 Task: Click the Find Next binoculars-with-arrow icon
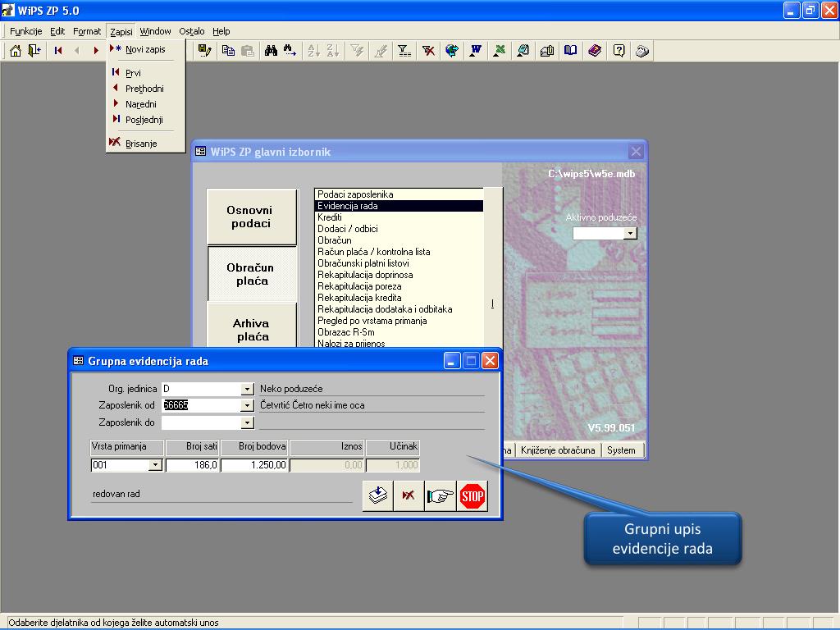(290, 51)
